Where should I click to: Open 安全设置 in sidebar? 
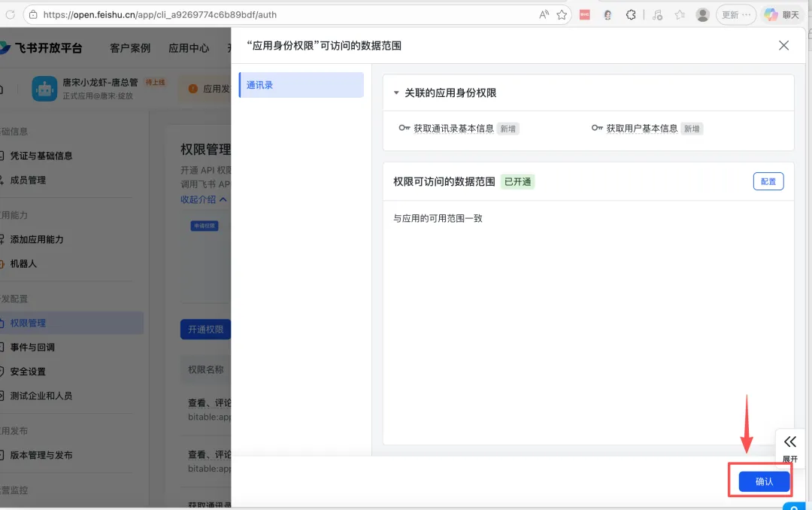[x=28, y=372]
